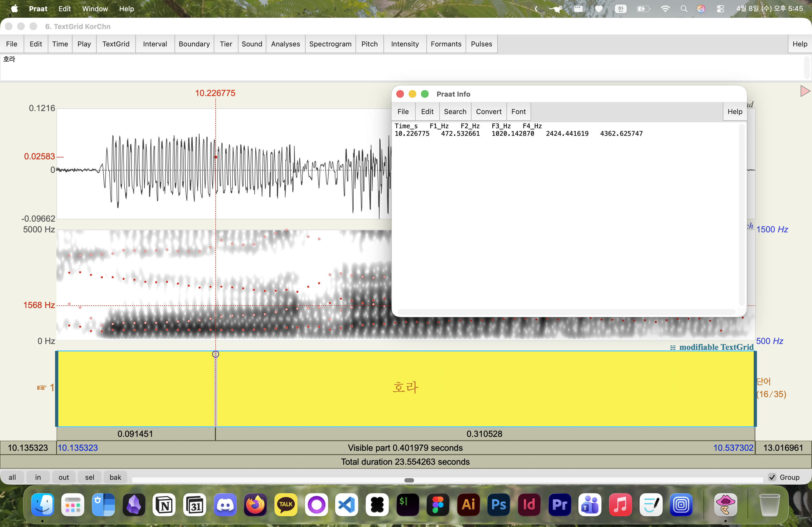Open Visual Studio Code from the dock
The height and width of the screenshot is (527, 812).
(x=347, y=504)
